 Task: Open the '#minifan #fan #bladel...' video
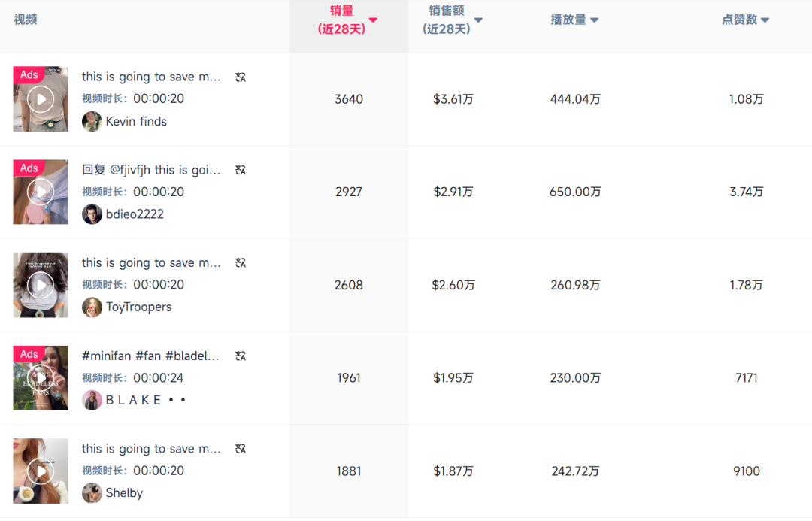(150, 355)
